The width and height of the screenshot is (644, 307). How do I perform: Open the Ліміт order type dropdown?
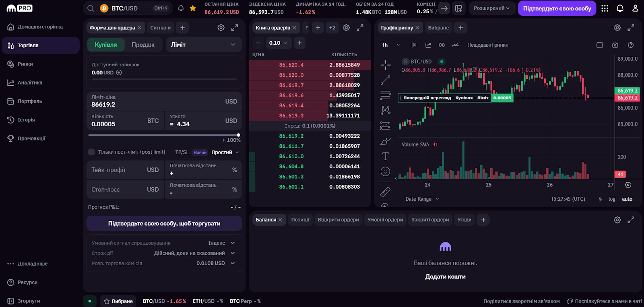[x=204, y=45]
